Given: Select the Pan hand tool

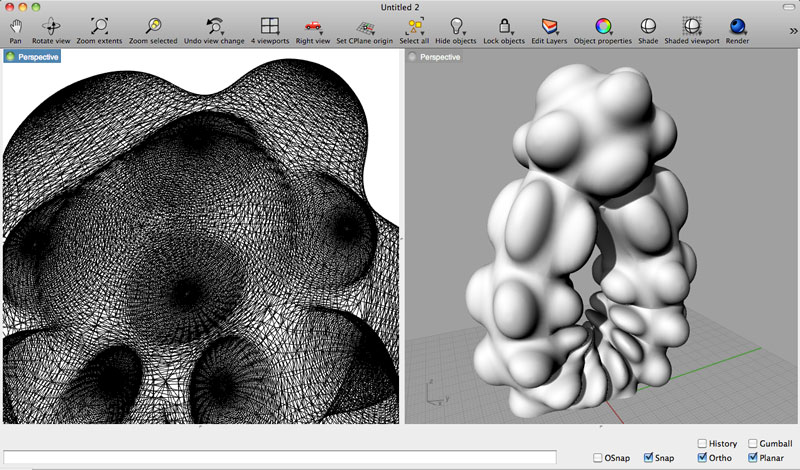Looking at the screenshot, I should [15, 26].
